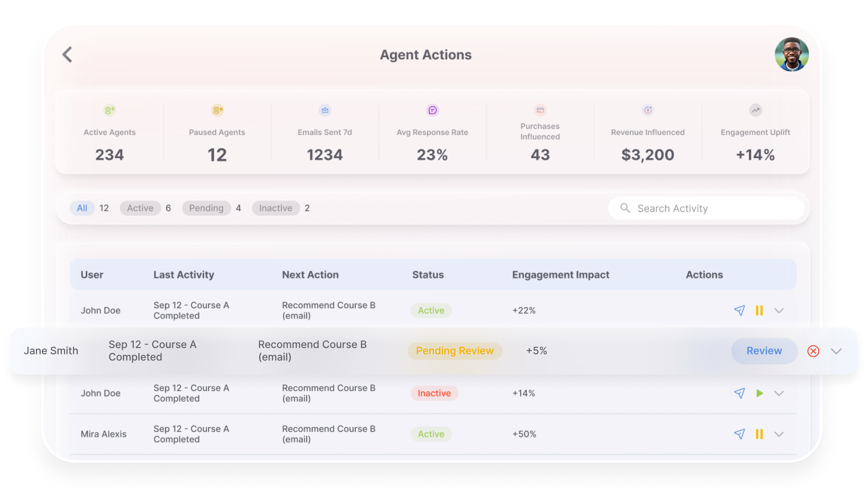Click the Emails Sent 7d envelope icon

[325, 110]
